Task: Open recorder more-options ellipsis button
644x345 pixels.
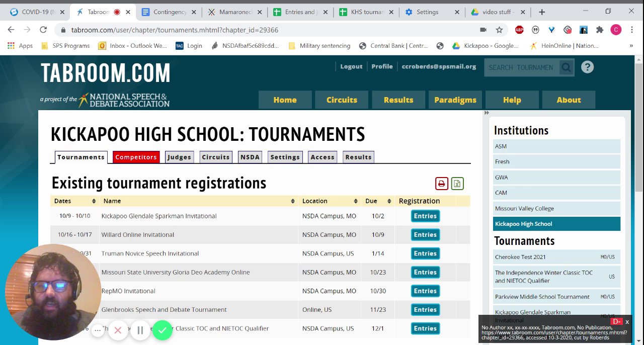Action: [98, 330]
